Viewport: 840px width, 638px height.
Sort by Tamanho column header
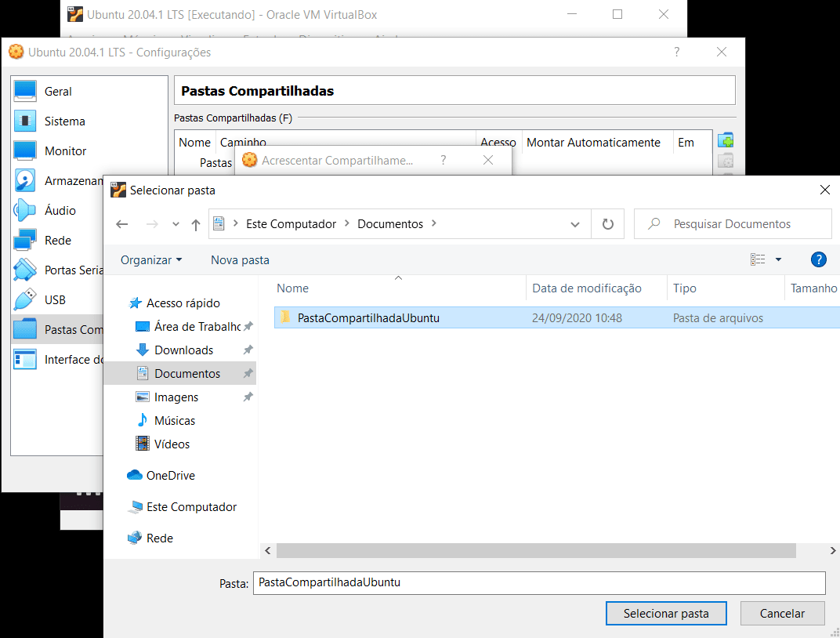[813, 288]
